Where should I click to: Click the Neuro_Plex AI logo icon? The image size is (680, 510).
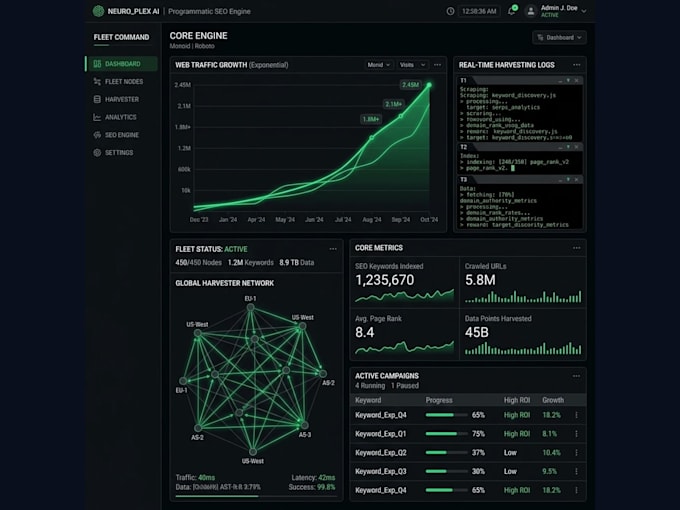[98, 11]
